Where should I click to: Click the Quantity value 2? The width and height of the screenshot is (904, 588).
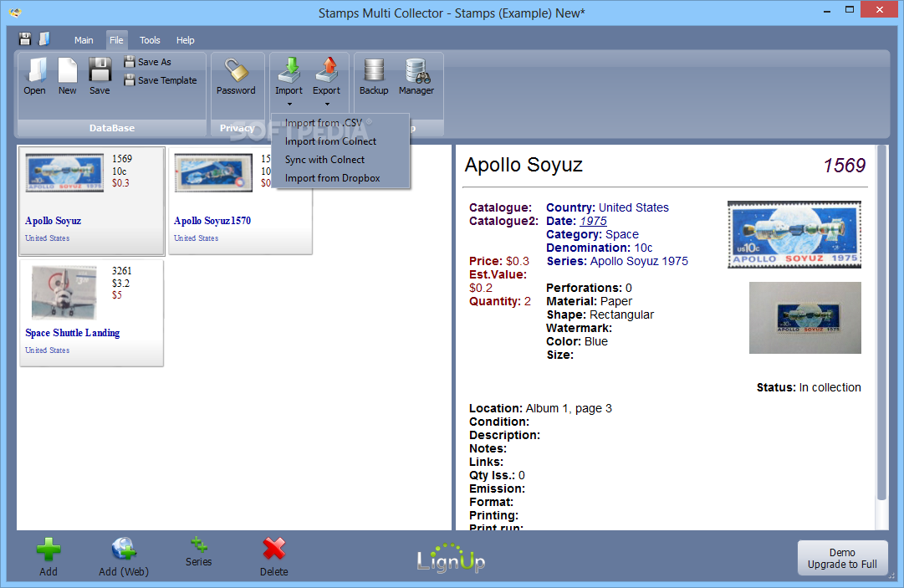528,301
